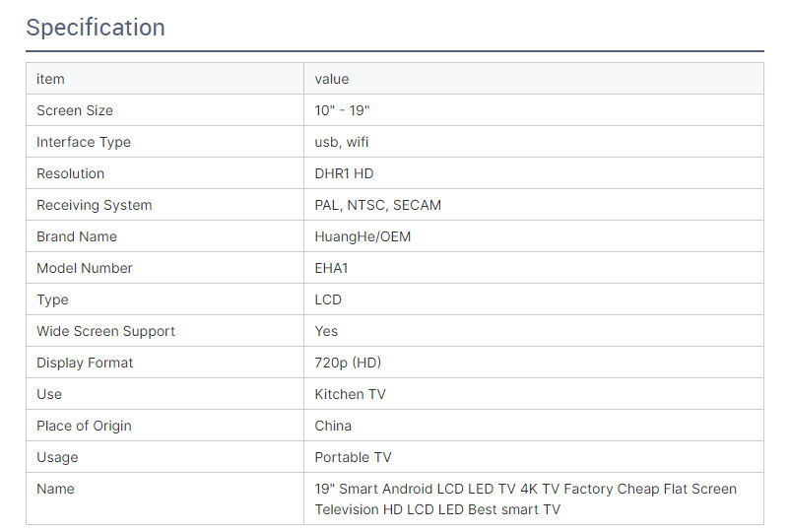This screenshot has width=790, height=532.
Task: Select the Interface Type label
Action: click(84, 142)
